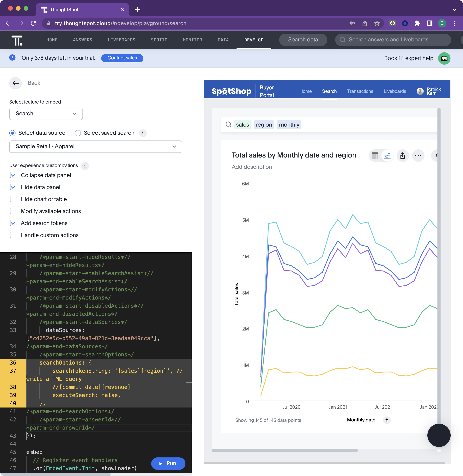Click the blue circle extension icon
This screenshot has width=463, height=476.
(405, 23)
